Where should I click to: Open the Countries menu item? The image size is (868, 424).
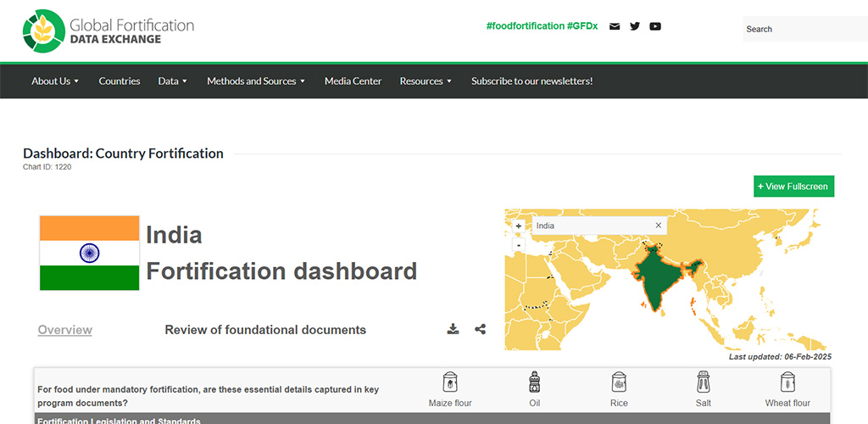pos(119,81)
